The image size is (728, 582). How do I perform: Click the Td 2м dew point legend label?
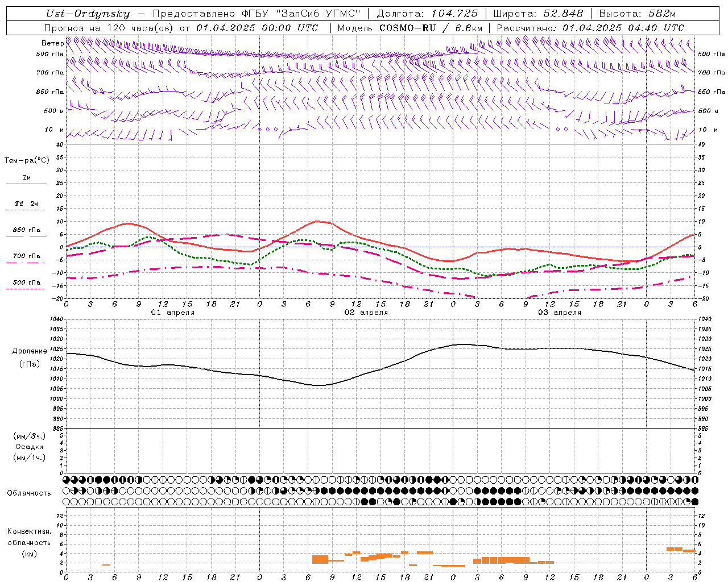[x=27, y=203]
